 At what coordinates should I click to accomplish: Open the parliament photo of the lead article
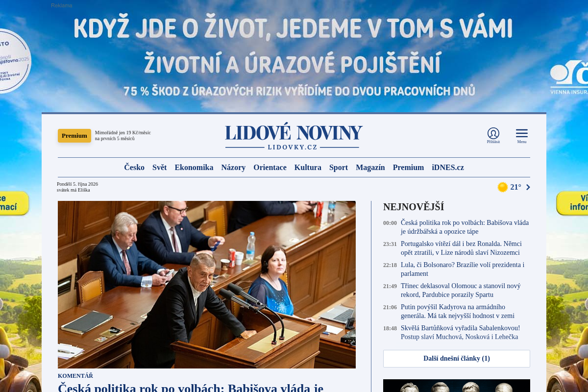coord(207,285)
